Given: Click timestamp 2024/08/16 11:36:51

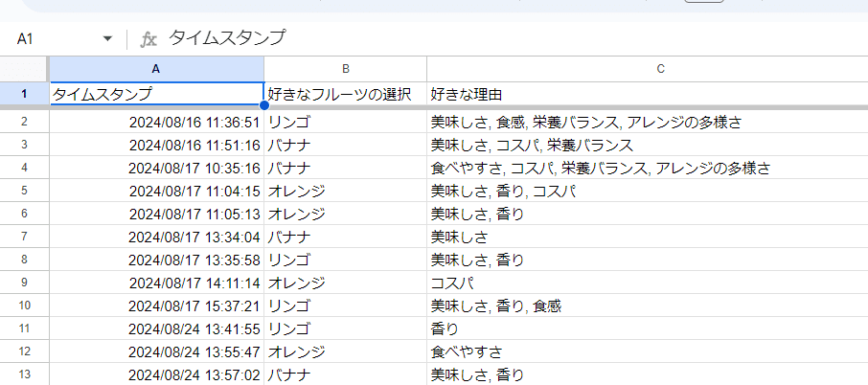Looking at the screenshot, I should [x=157, y=122].
